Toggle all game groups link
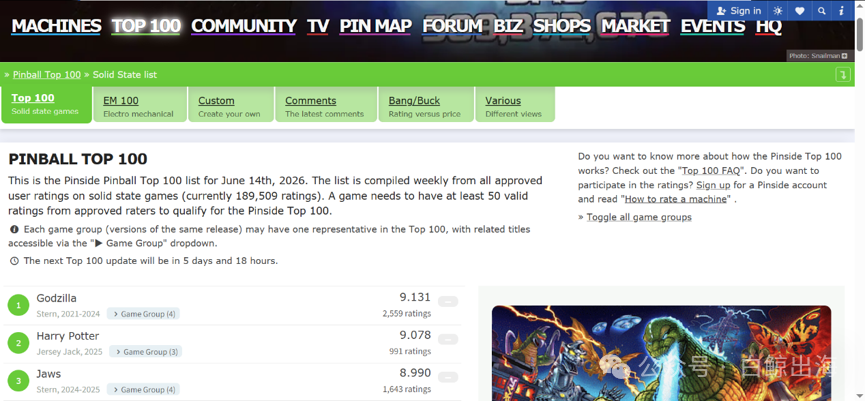This screenshot has height=401, width=865. 639,217
